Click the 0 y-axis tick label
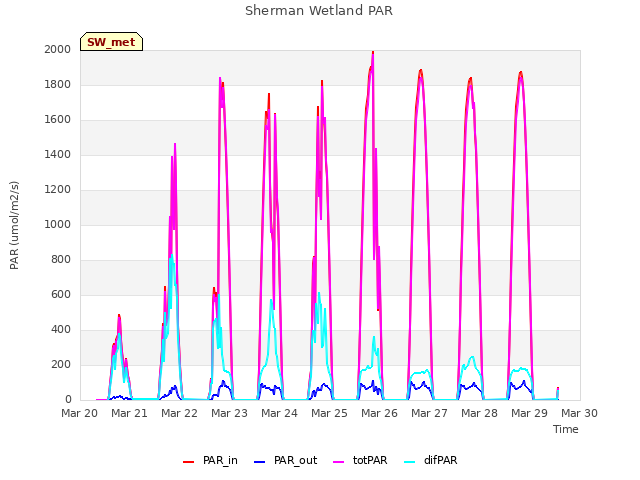The width and height of the screenshot is (640, 480). [x=68, y=400]
